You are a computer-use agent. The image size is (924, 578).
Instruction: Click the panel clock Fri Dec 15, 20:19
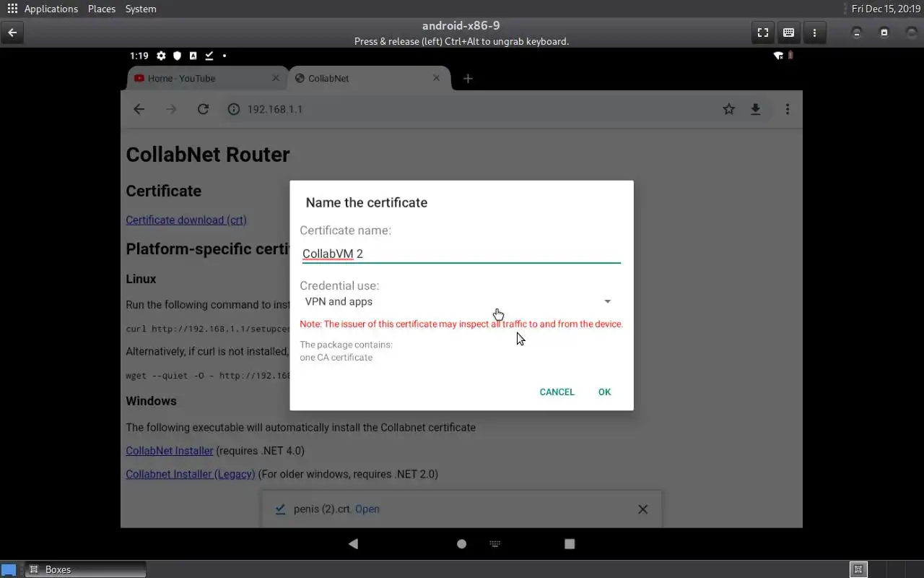(886, 9)
